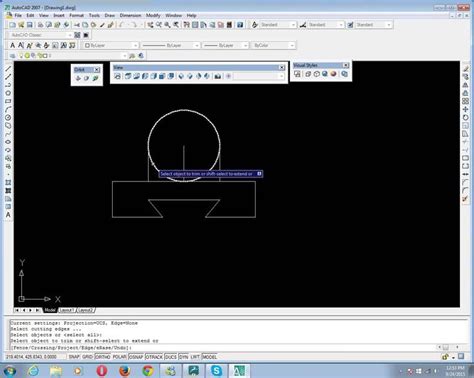This screenshot has height=378, width=474.
Task: Open the File menu
Action: pos(18,15)
